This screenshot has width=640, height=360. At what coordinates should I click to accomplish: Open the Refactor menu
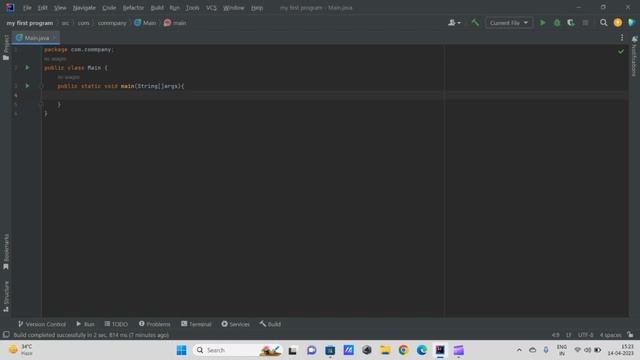tap(133, 8)
